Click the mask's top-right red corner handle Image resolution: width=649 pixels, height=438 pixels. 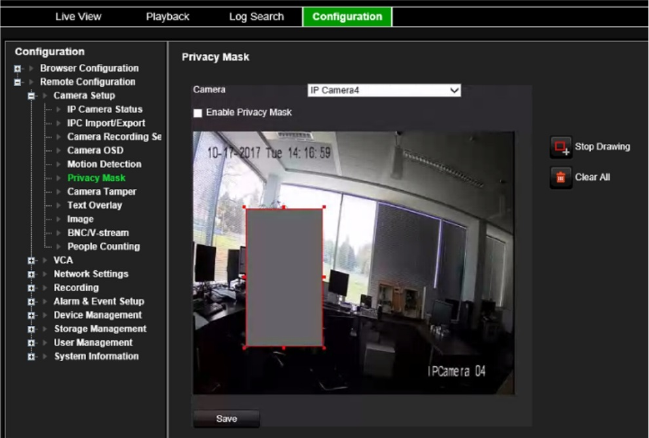point(324,207)
